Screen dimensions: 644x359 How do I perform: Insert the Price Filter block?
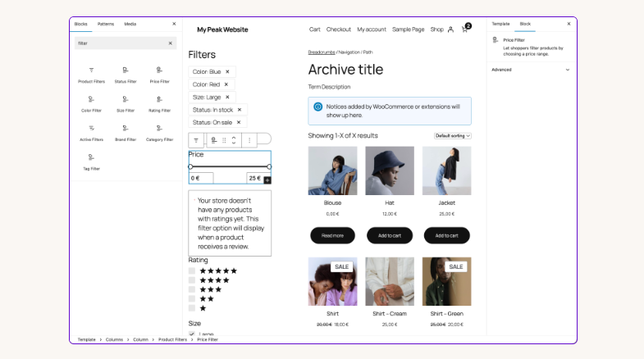[x=159, y=75]
